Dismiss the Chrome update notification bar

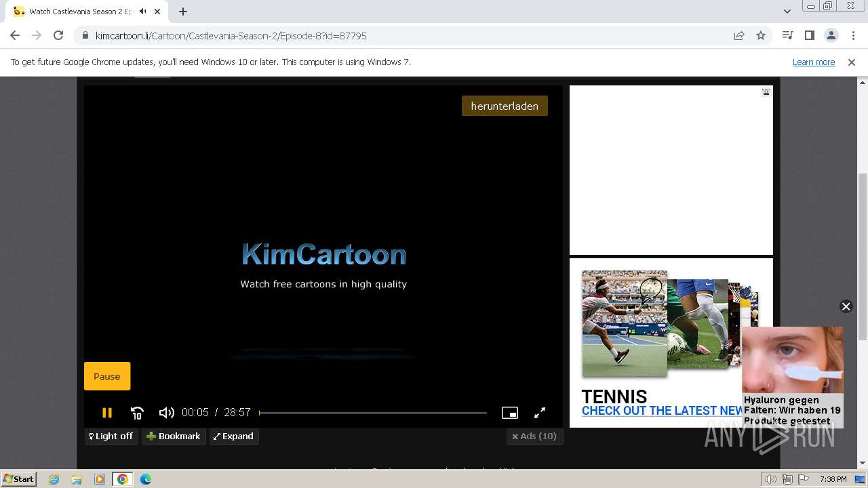[x=852, y=62]
